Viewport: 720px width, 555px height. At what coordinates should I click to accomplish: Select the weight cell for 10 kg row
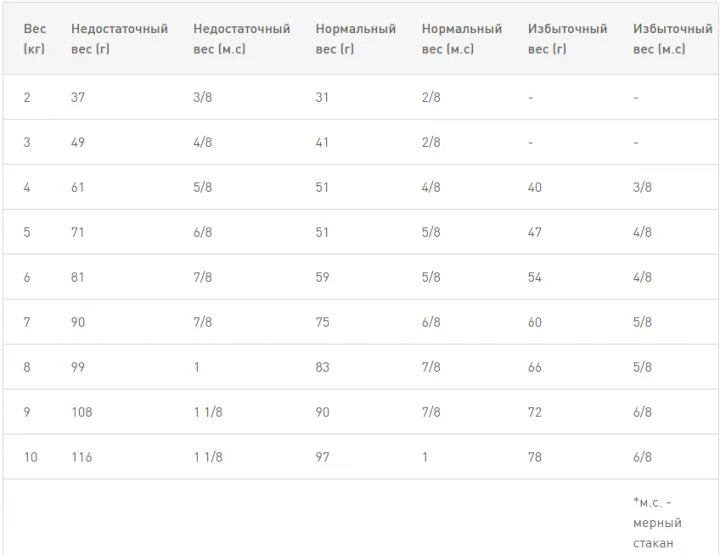(x=31, y=457)
